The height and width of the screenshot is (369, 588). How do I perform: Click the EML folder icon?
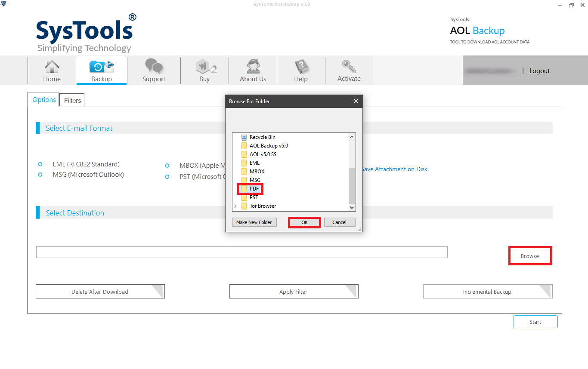[244, 163]
